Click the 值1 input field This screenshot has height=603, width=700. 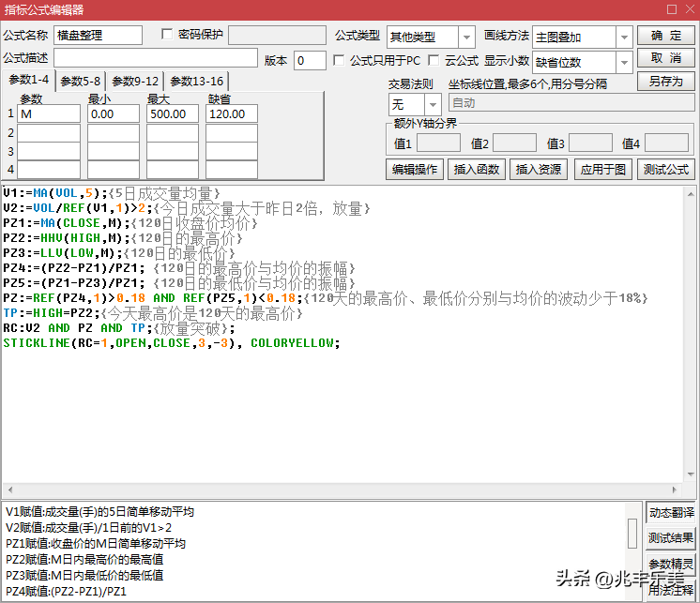click(x=438, y=143)
